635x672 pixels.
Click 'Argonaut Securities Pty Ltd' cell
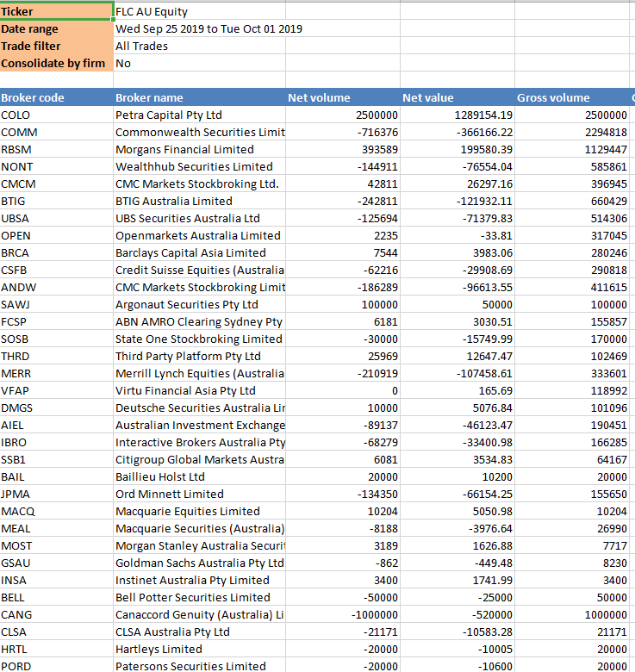tap(200, 304)
